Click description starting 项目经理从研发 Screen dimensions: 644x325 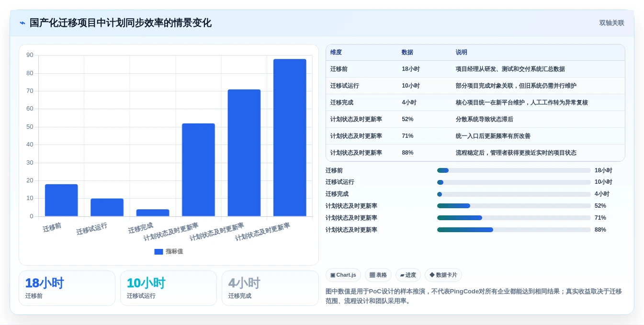[x=510, y=69]
